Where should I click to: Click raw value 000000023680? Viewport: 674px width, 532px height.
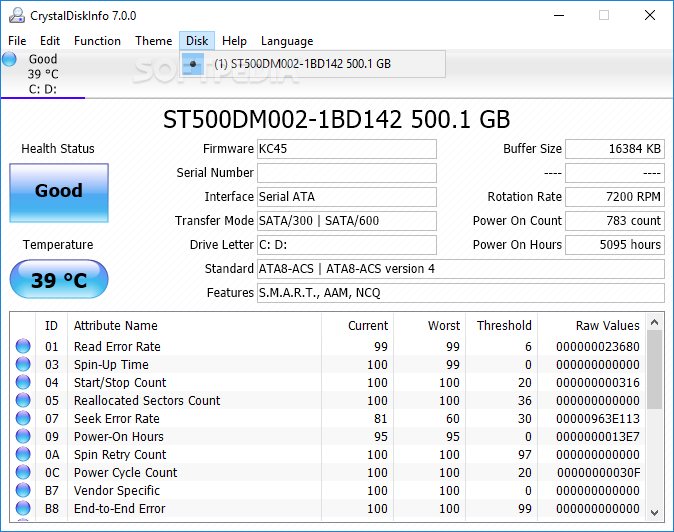coord(598,346)
